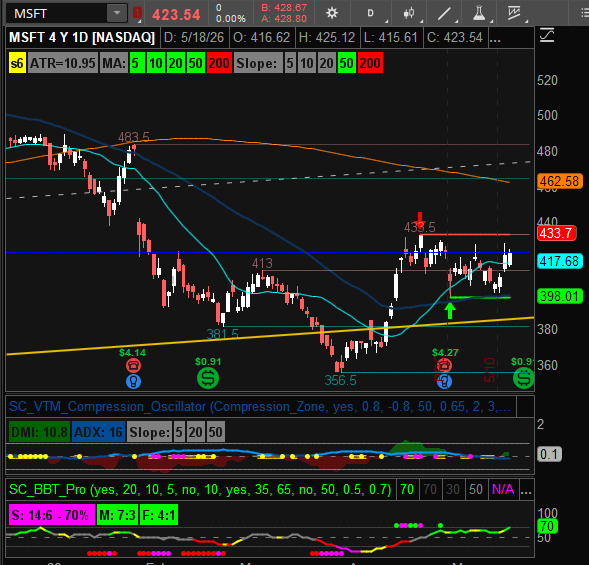The height and width of the screenshot is (565, 589).
Task: Click the 483.5 price level label
Action: tap(134, 137)
